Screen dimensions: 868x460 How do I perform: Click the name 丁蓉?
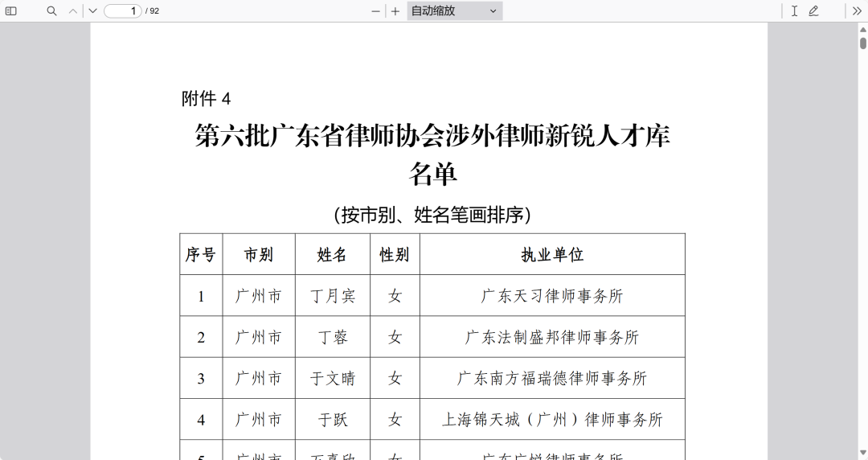coord(332,337)
